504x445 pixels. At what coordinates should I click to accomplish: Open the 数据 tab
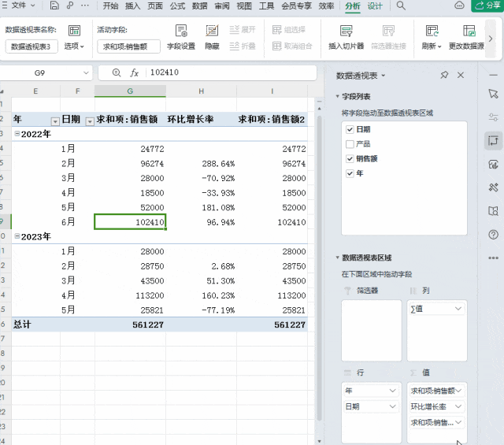coord(199,6)
